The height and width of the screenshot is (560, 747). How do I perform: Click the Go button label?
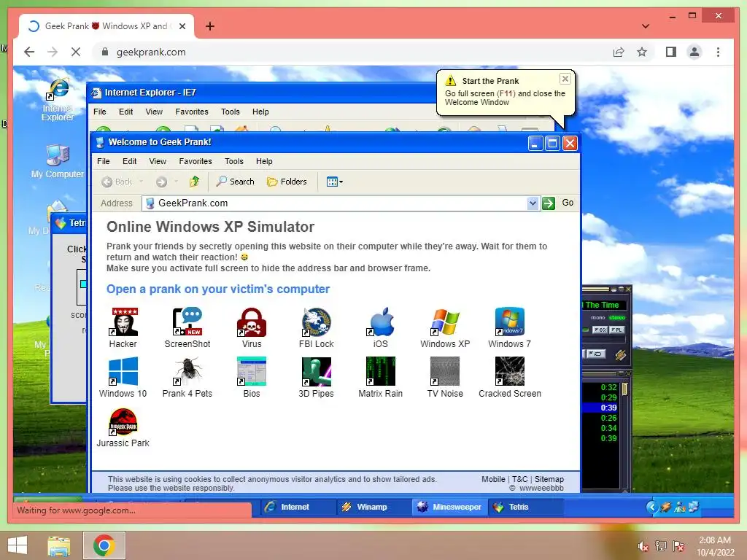[x=568, y=203]
